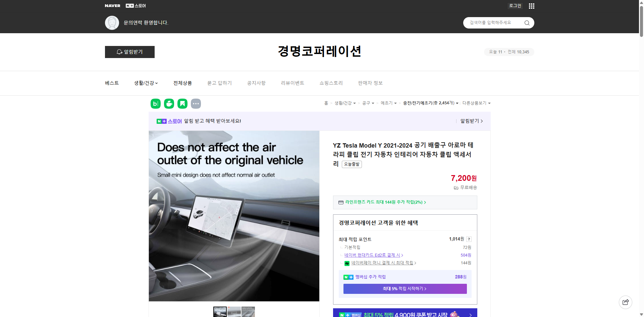Share the product to Naver Cafe

coord(169,104)
